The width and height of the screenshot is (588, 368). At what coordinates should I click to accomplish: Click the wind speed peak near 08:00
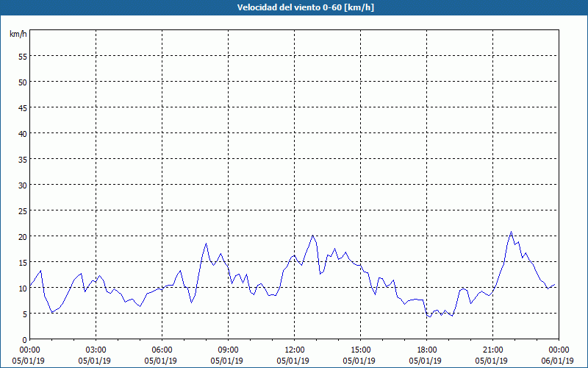coord(206,244)
